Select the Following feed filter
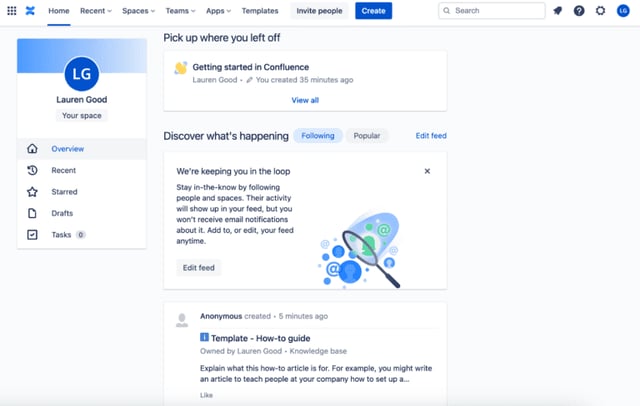 [318, 135]
